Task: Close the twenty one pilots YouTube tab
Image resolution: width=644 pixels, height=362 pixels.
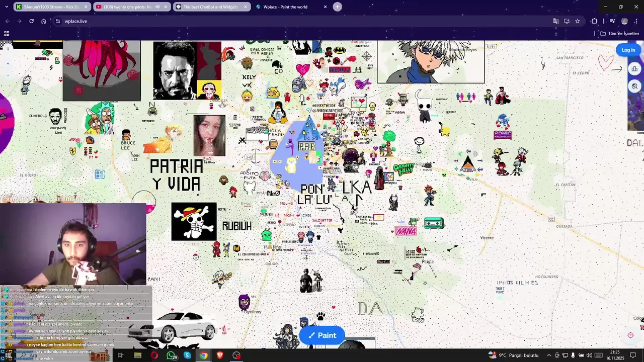Action: click(166, 7)
